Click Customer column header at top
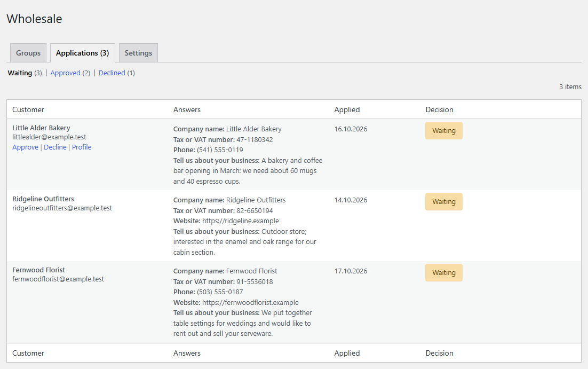Screen dimensions: 588x369 click(28, 109)
